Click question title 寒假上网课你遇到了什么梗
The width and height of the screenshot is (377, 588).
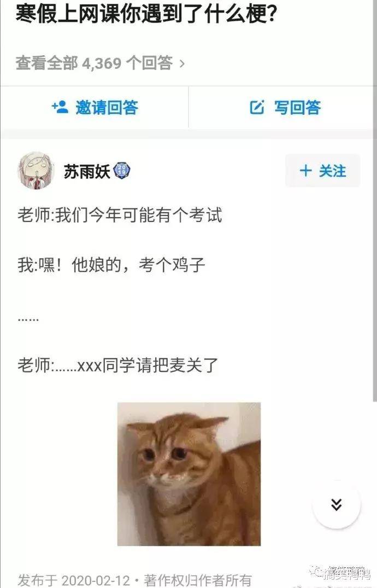pyautogui.click(x=146, y=14)
